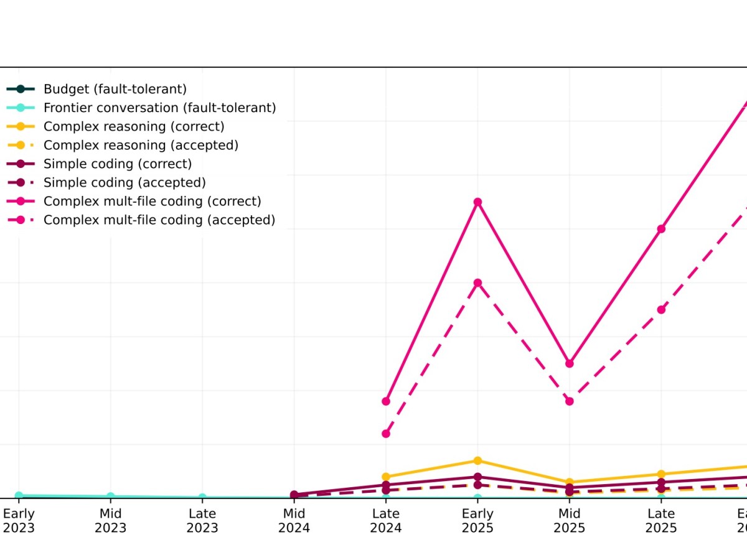Click dashed pink point at Early 2025

pyautogui.click(x=477, y=282)
